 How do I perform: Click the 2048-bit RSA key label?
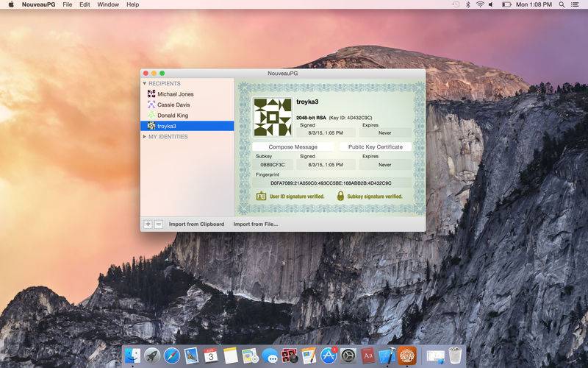tap(311, 118)
